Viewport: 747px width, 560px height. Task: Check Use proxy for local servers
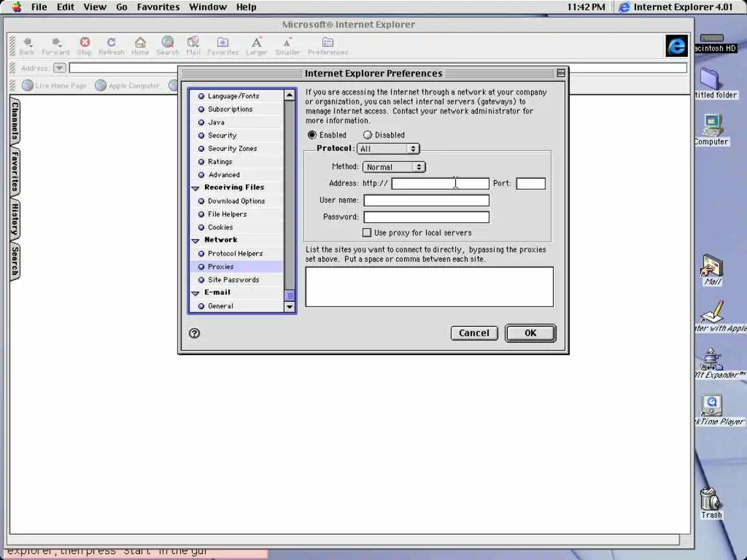[x=367, y=233]
